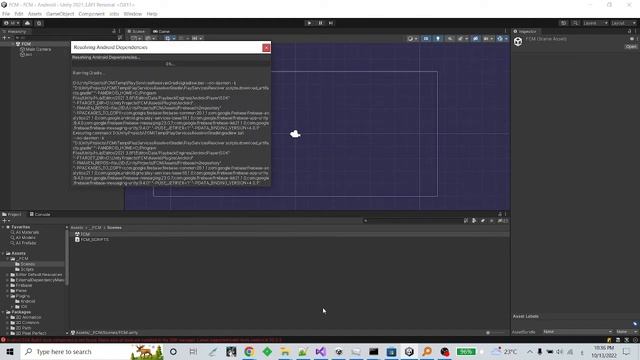Image resolution: width=640 pixels, height=360 pixels.
Task: Open the Edit menu
Action: (19, 14)
